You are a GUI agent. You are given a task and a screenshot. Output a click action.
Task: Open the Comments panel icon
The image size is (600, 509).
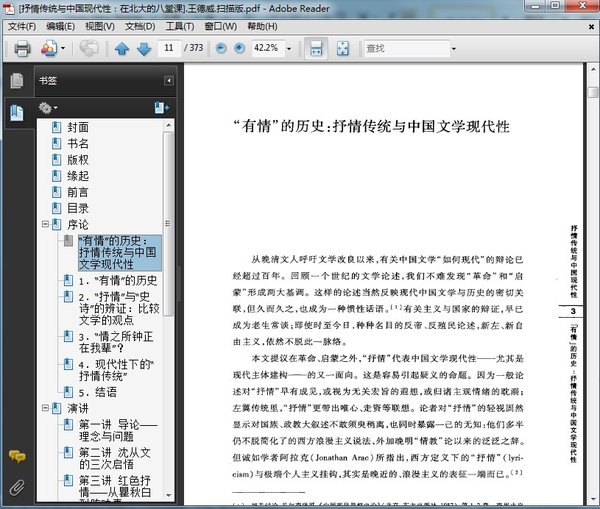tap(16, 456)
